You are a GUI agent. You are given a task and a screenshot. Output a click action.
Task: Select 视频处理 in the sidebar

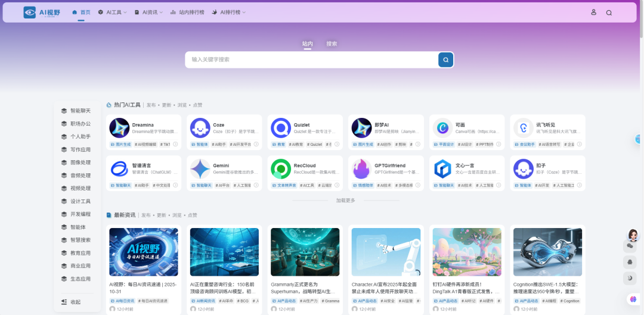tap(76, 188)
